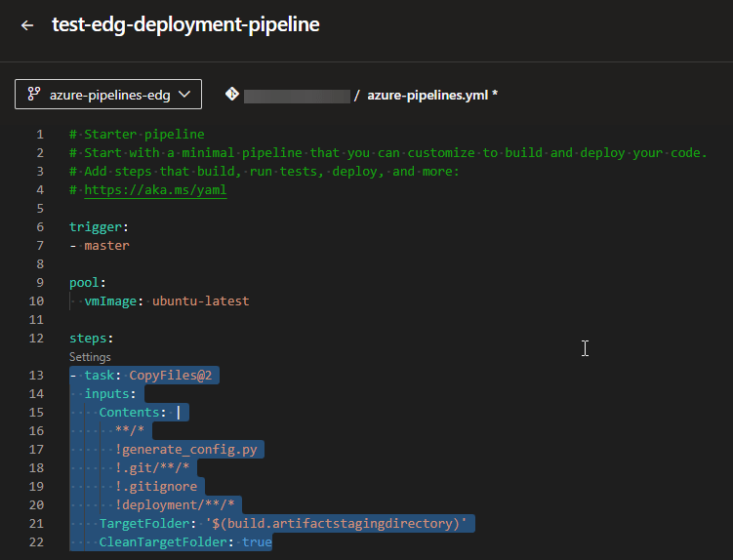Image resolution: width=733 pixels, height=560 pixels.
Task: Click the CleanTargetFolder true value
Action: tap(257, 542)
